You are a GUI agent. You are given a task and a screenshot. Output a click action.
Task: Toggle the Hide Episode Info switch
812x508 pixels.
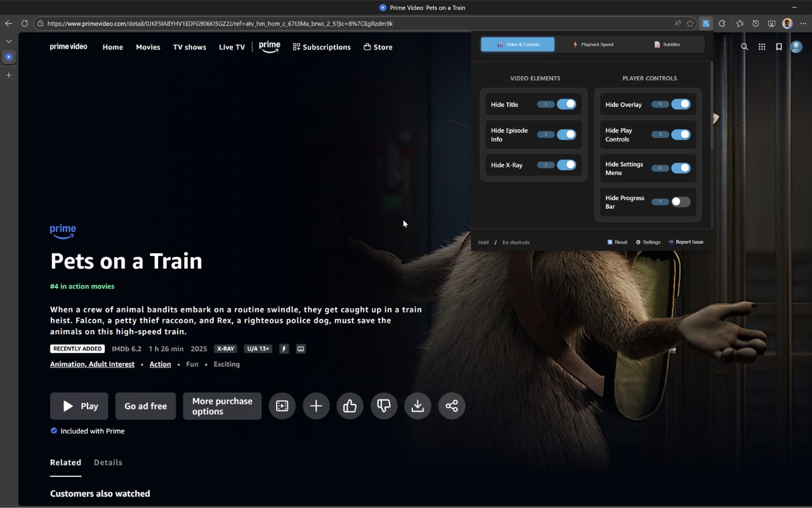[566, 135]
